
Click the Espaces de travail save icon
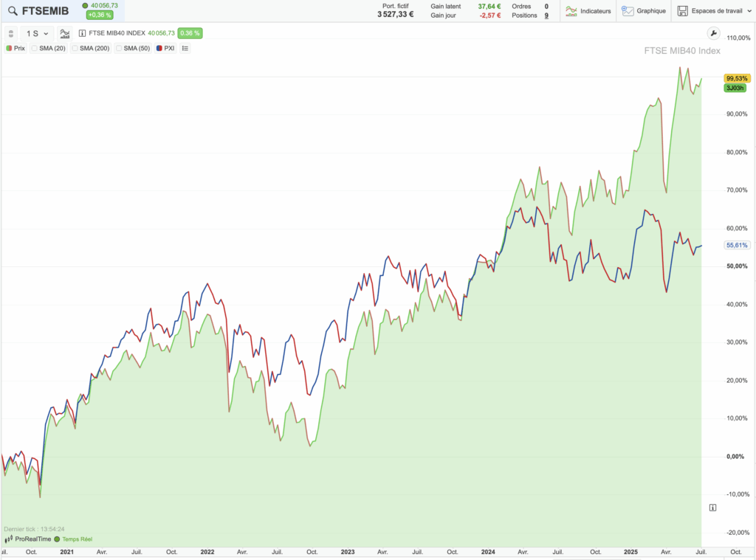click(x=682, y=11)
